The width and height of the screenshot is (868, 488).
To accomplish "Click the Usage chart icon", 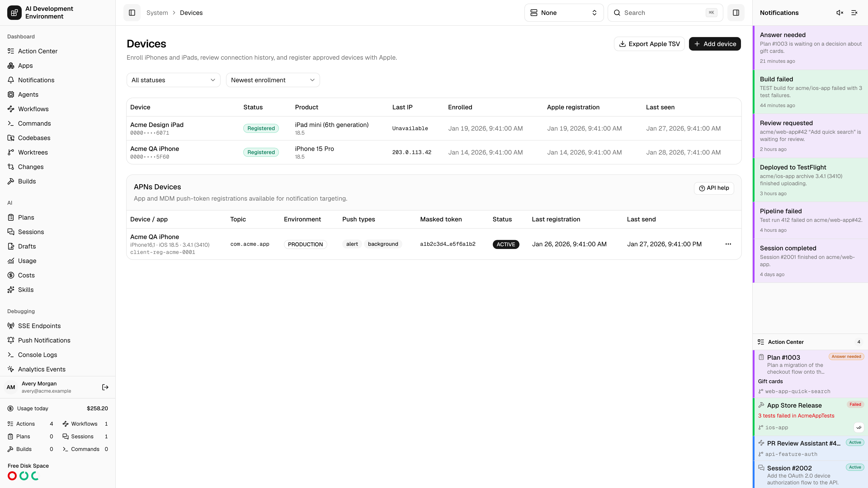I will [x=11, y=261].
